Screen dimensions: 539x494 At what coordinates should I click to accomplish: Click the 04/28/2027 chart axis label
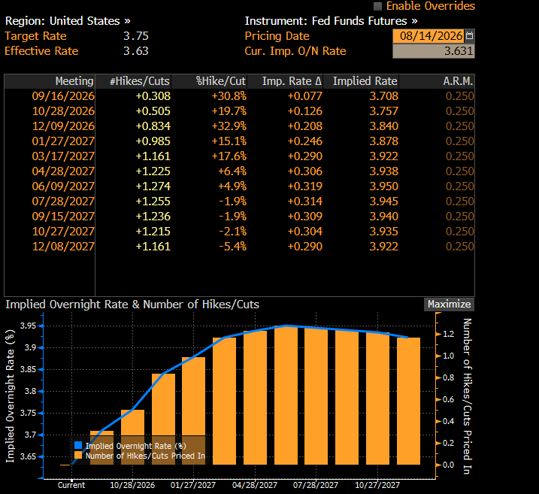[254, 485]
